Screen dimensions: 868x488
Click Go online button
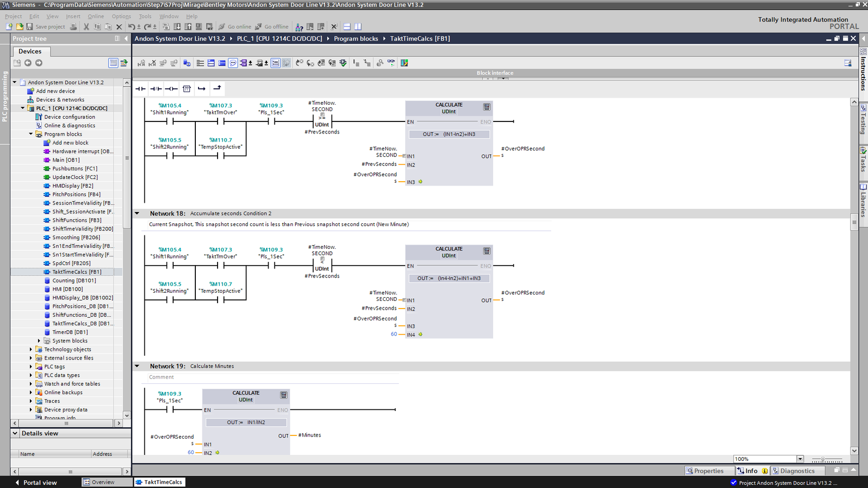tap(235, 27)
